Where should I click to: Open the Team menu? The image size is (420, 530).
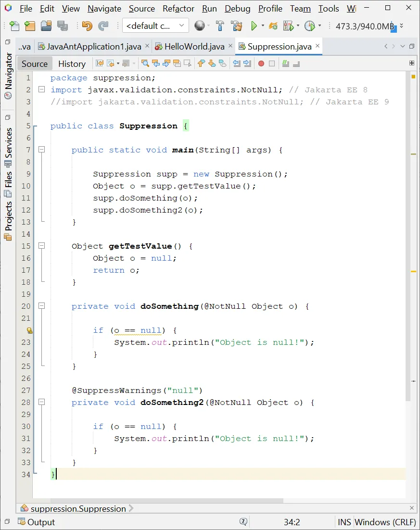pos(300,9)
